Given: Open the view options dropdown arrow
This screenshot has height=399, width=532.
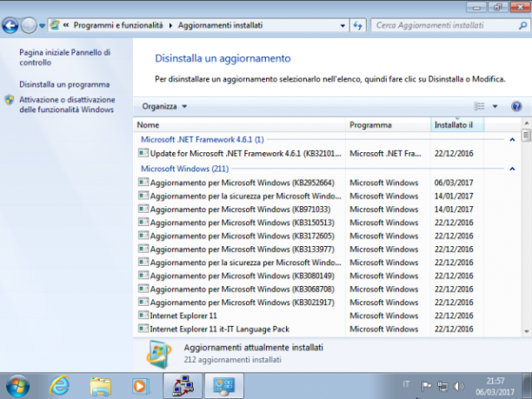Looking at the screenshot, I should click(x=495, y=107).
